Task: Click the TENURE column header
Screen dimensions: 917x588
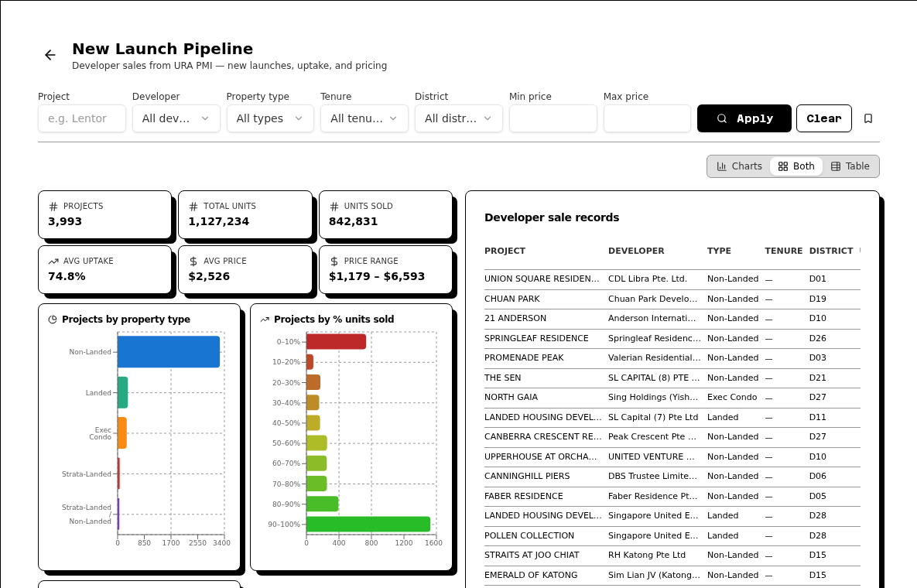Action: [784, 251]
